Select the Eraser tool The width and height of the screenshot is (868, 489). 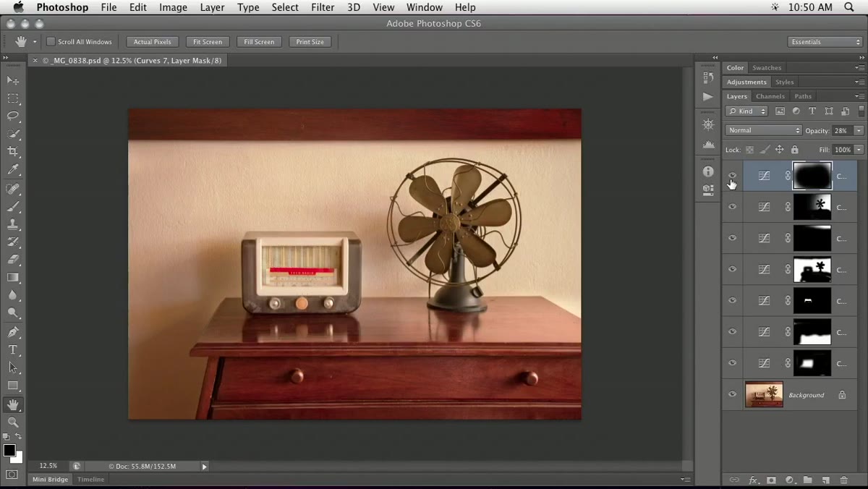tap(13, 259)
